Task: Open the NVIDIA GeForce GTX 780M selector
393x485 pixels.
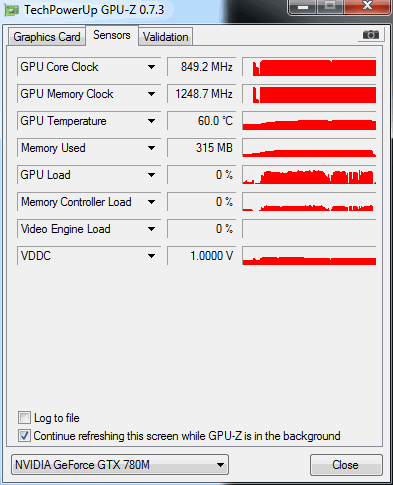Action: pyautogui.click(x=120, y=465)
